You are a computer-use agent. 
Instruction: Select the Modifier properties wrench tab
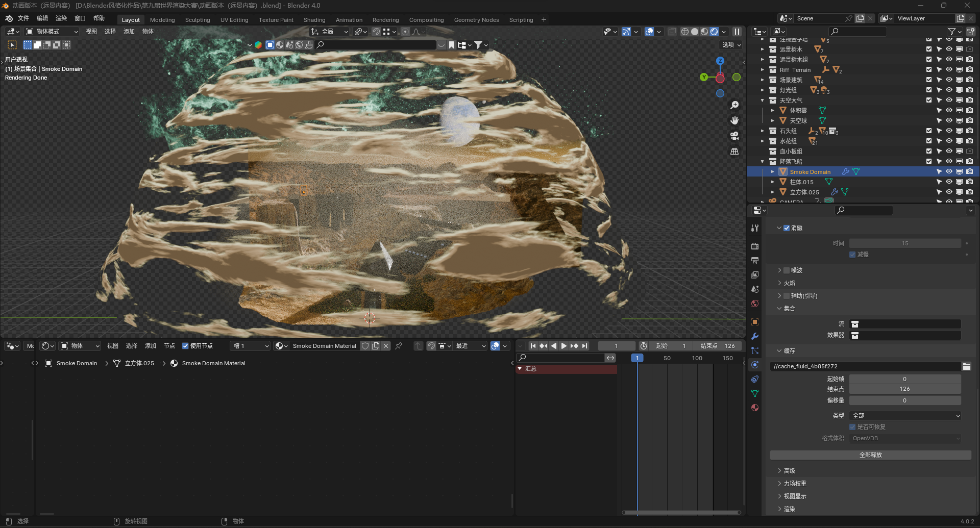(x=755, y=336)
